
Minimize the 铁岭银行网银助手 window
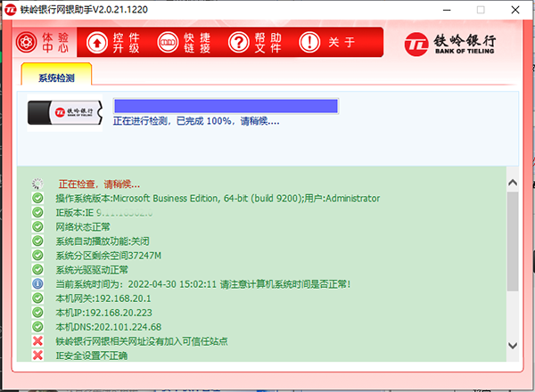coord(447,10)
